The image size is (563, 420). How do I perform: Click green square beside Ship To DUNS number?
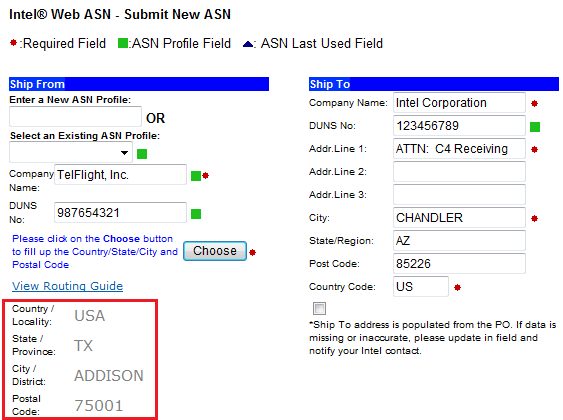coord(535,127)
